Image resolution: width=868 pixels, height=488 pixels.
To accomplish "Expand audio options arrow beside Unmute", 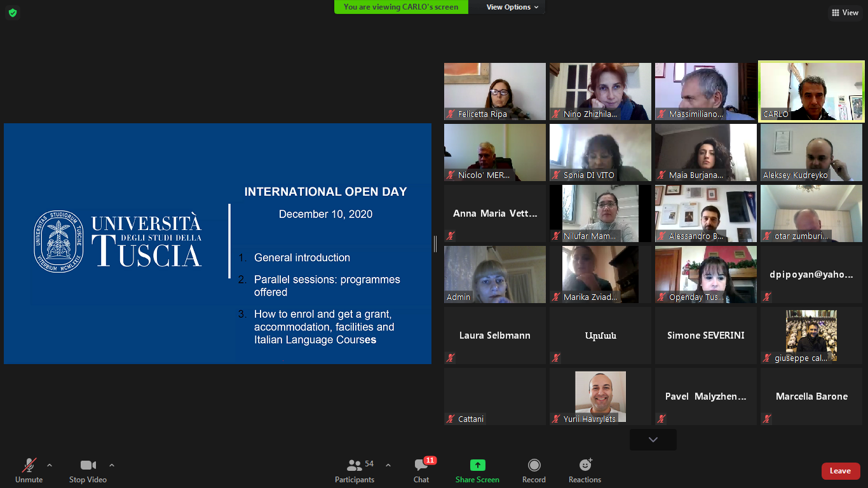I will coord(50,465).
